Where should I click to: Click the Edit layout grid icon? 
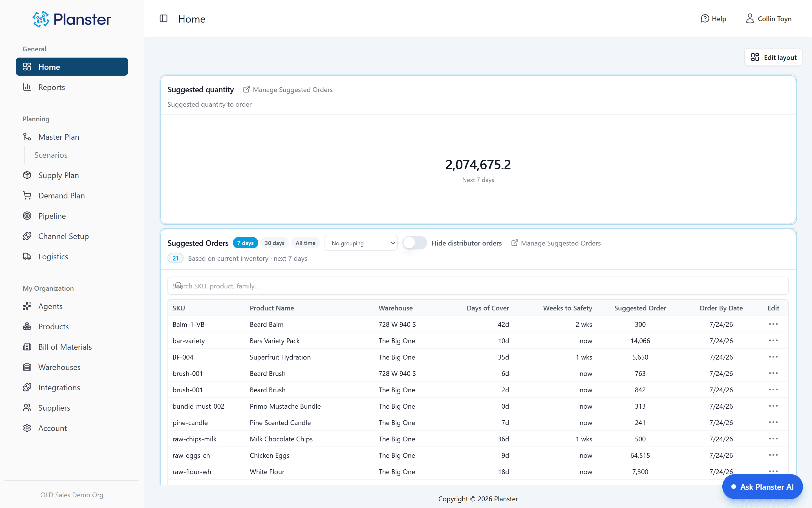coord(755,57)
